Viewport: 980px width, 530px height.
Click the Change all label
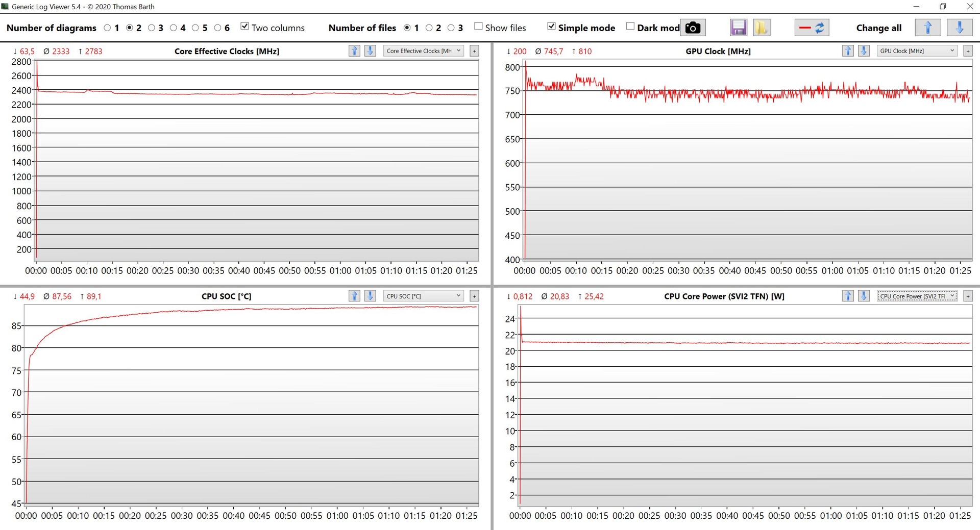click(x=879, y=28)
